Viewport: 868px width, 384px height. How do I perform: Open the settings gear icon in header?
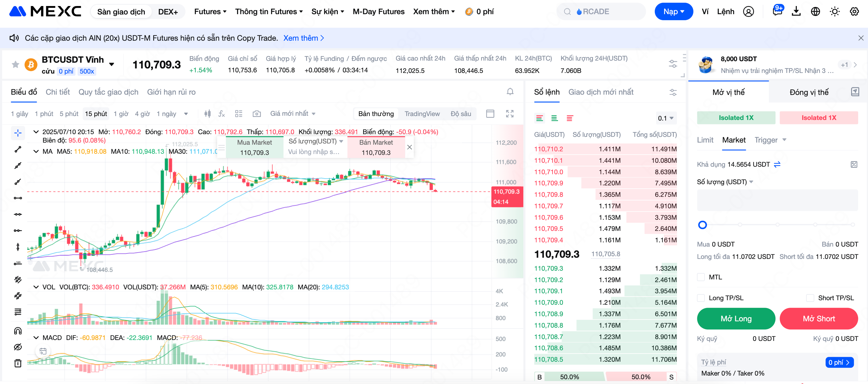pos(854,12)
